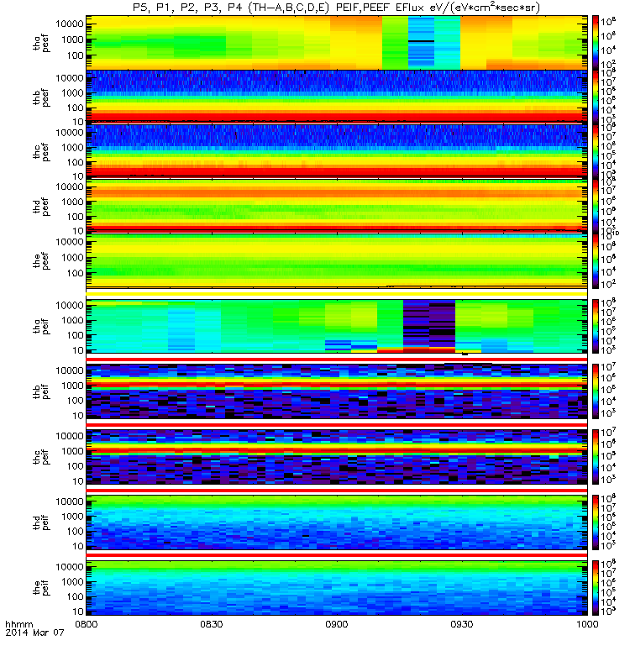Select the color bar beside tha peef panel

(x=596, y=43)
